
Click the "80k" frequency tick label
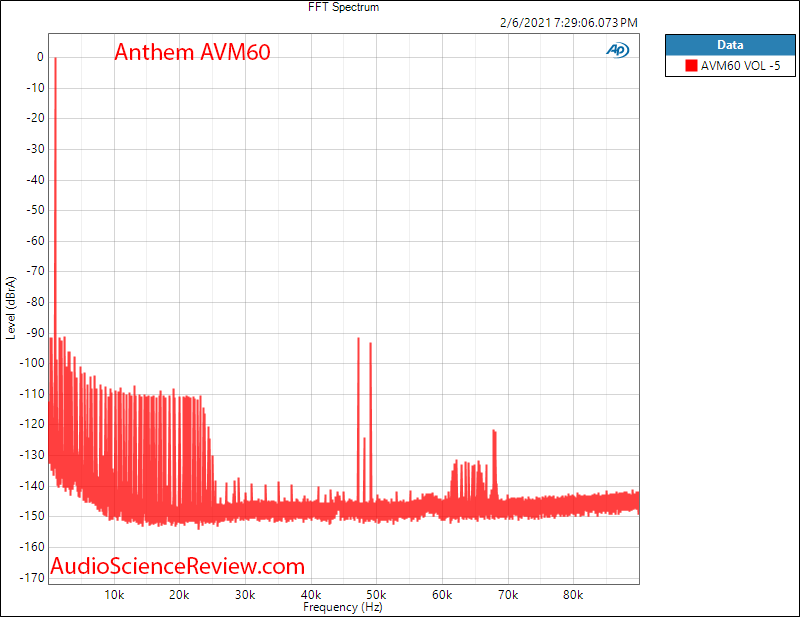[573, 595]
